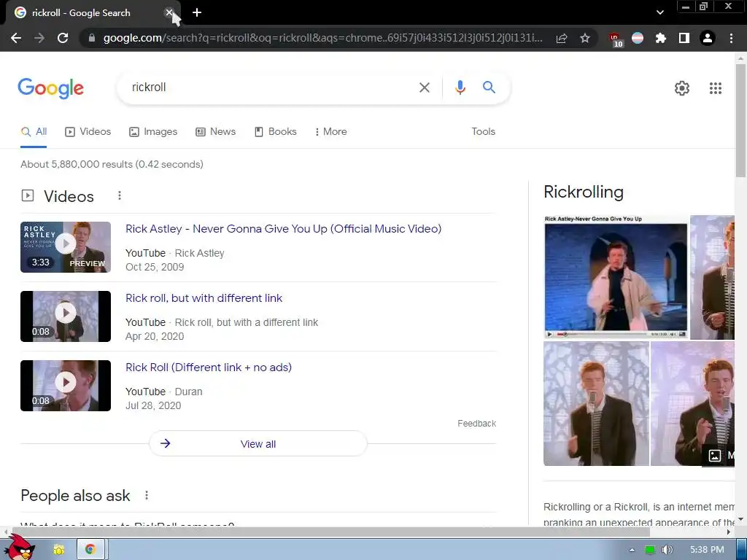
Task: Open a new browser tab
Action: [x=197, y=13]
